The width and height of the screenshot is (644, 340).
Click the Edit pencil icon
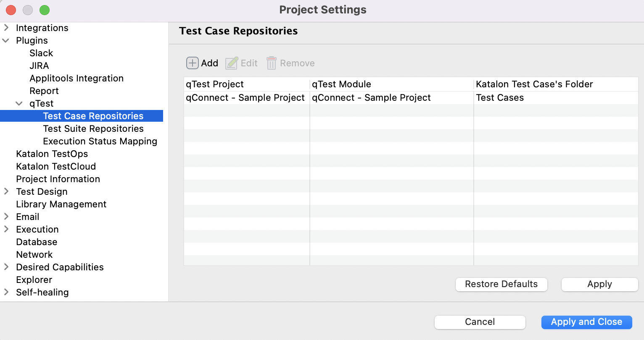tap(231, 63)
